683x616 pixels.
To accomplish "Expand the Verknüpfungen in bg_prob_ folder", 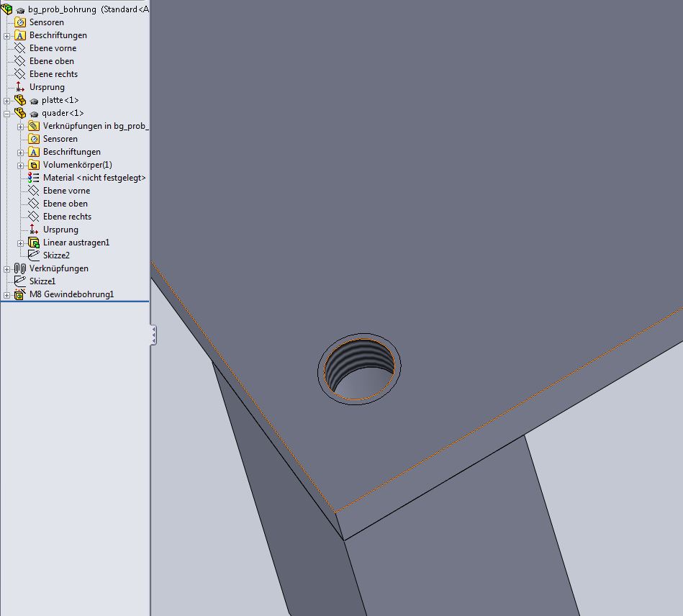I will point(21,126).
